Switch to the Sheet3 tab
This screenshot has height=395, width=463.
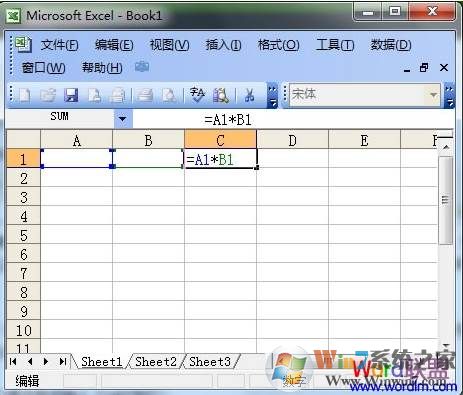(x=210, y=362)
